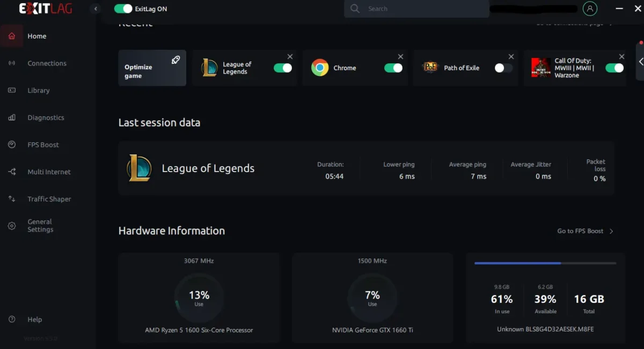Click the Multi Internet branching icon
This screenshot has height=349, width=644.
tap(12, 172)
